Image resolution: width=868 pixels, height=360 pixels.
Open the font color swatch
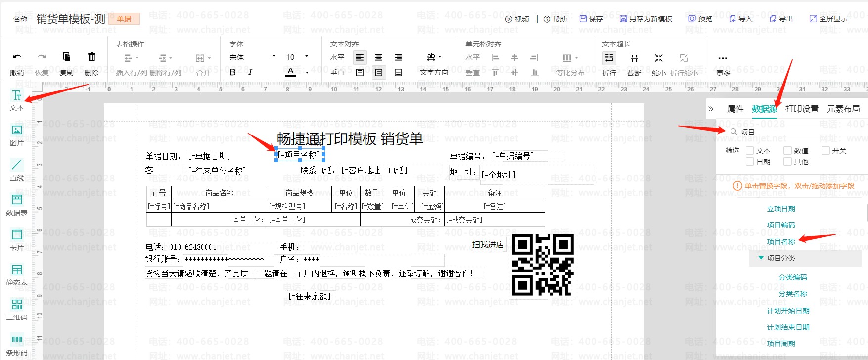tap(291, 72)
